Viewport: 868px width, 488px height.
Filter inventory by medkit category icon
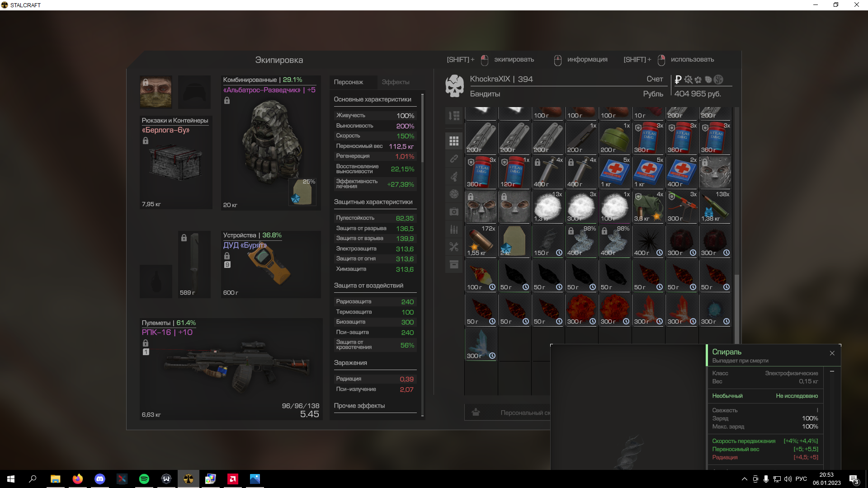(x=454, y=211)
